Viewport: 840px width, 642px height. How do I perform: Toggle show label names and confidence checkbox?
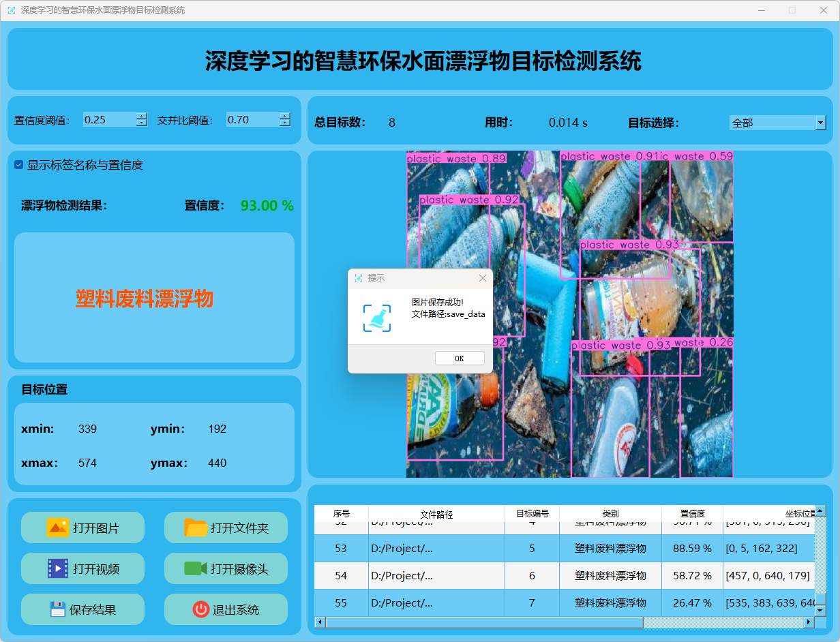pos(19,165)
